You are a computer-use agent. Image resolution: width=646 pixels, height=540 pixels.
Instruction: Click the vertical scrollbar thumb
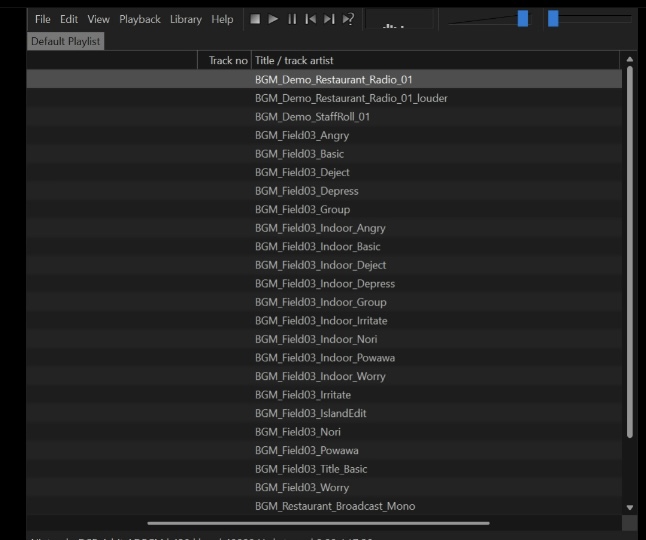[x=630, y=252]
